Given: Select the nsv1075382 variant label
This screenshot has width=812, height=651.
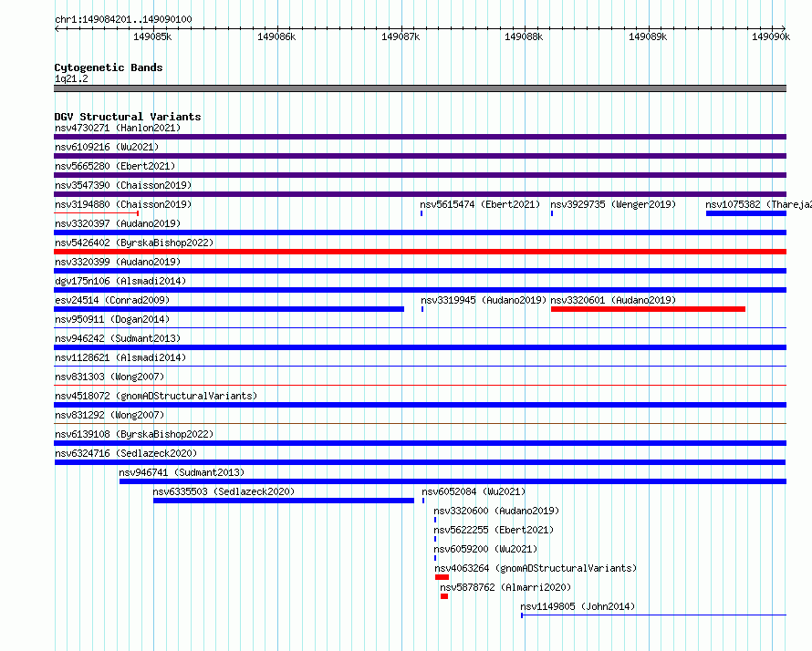Looking at the screenshot, I should click(x=758, y=204).
